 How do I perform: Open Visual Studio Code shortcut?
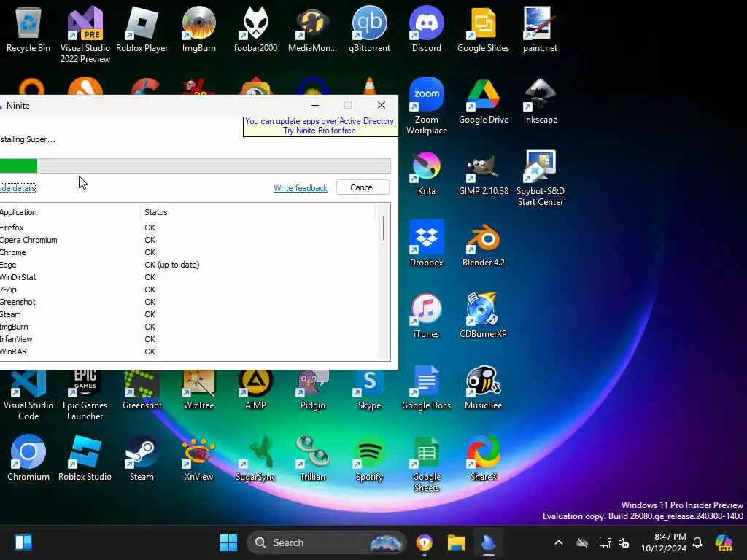tap(28, 395)
